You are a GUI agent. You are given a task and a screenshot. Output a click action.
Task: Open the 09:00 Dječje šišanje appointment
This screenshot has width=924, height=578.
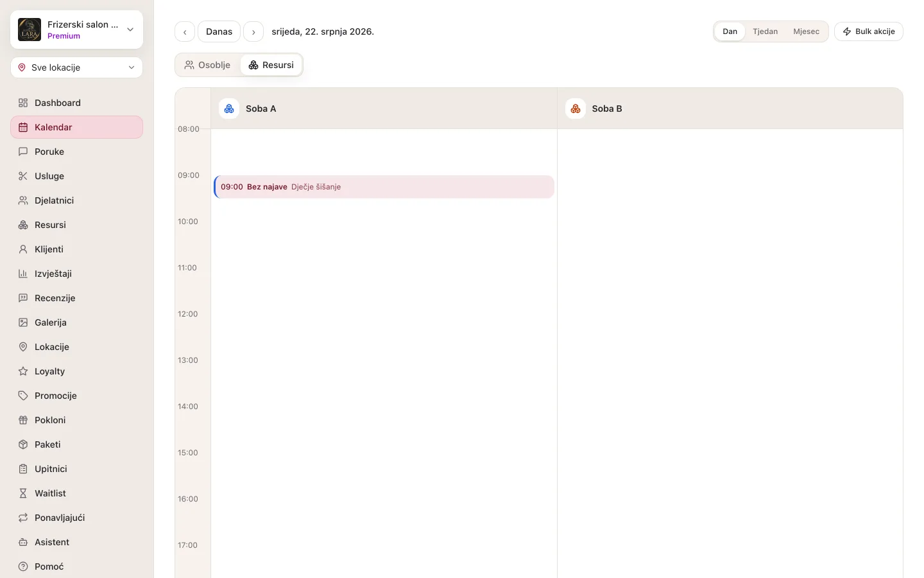[384, 187]
